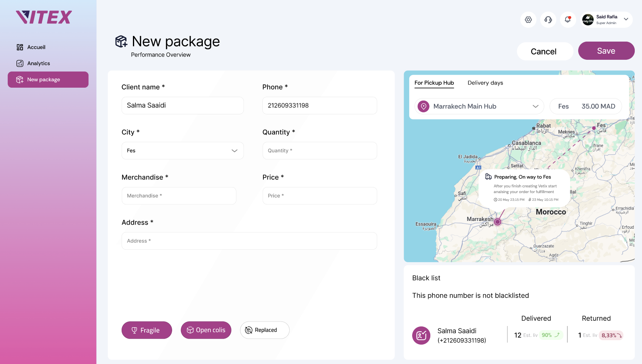The image size is (642, 364).
Task: Toggle the Fragile option
Action: click(147, 330)
